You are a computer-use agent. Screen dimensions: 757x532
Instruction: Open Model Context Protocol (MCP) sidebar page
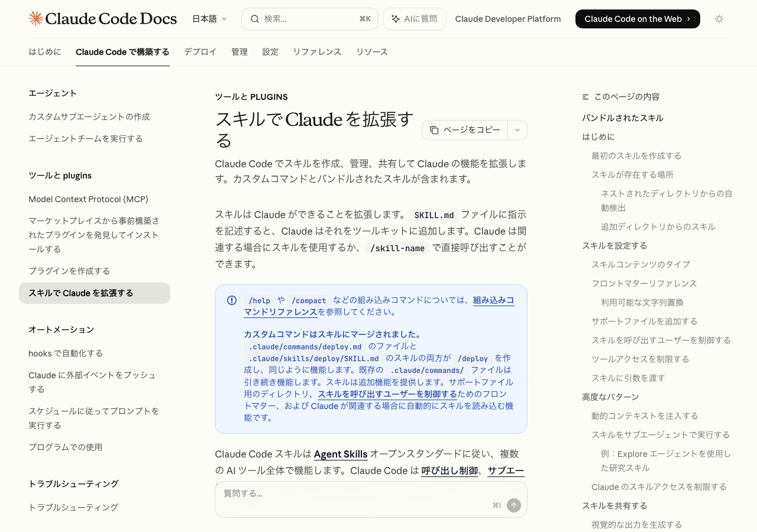tap(88, 199)
